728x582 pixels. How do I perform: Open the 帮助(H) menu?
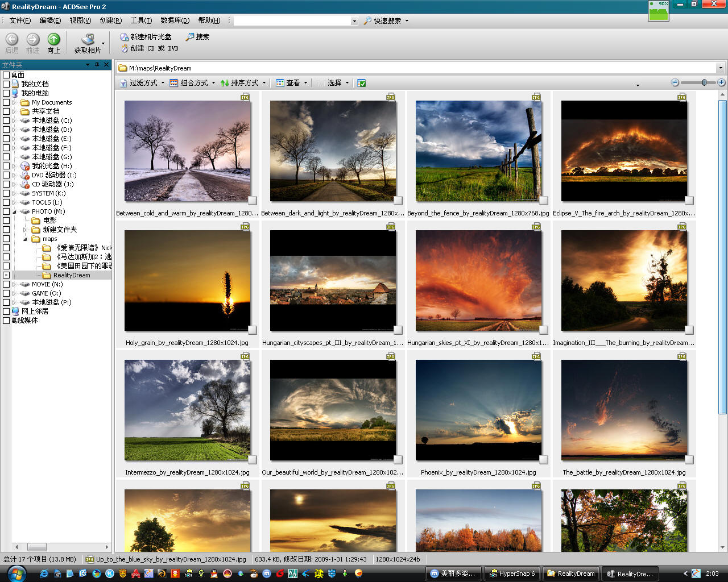click(x=209, y=20)
